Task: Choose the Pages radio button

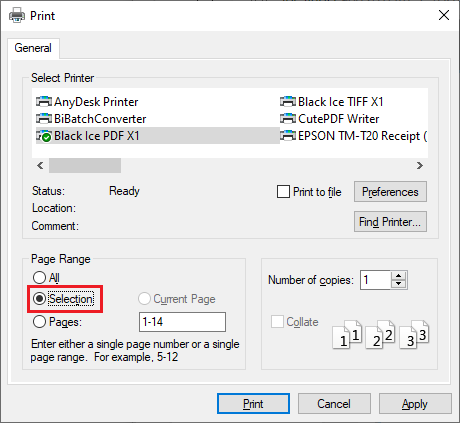Action: pyautogui.click(x=39, y=322)
